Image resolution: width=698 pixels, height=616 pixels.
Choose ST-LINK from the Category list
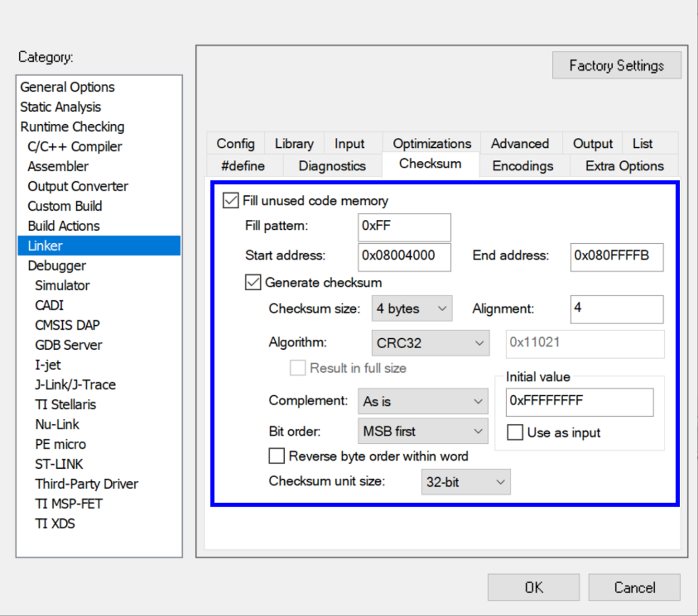[59, 464]
